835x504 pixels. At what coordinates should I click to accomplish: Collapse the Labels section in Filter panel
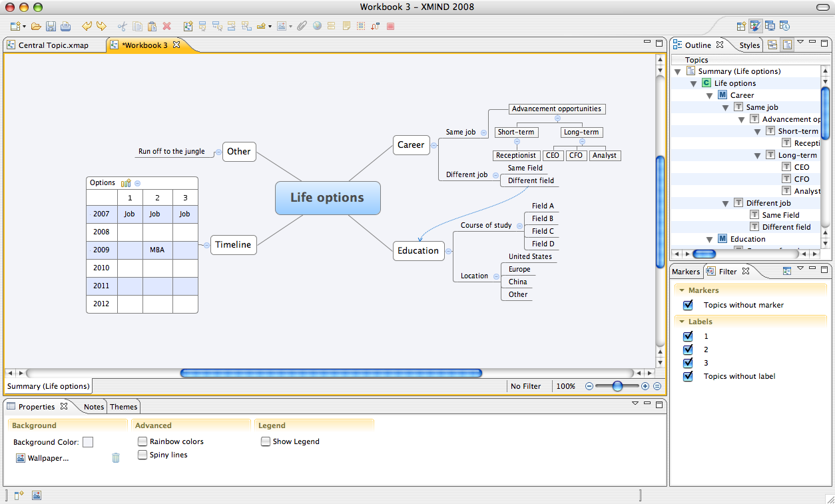(682, 322)
